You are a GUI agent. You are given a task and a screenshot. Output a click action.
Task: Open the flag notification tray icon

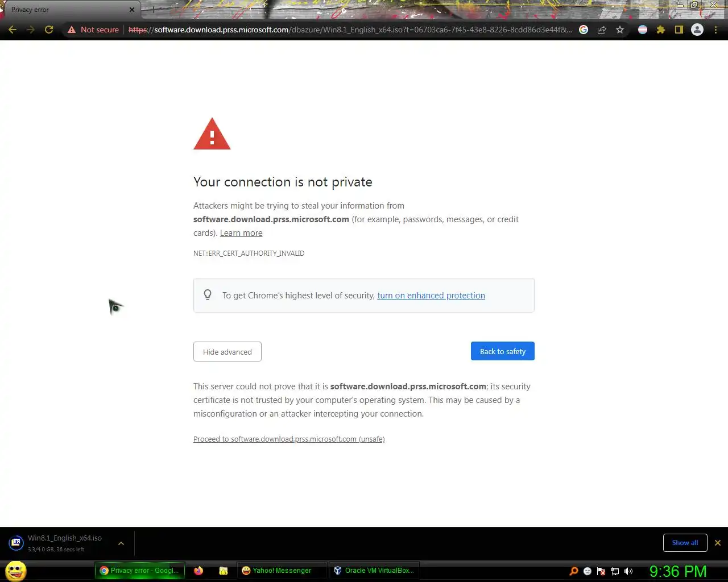601,571
